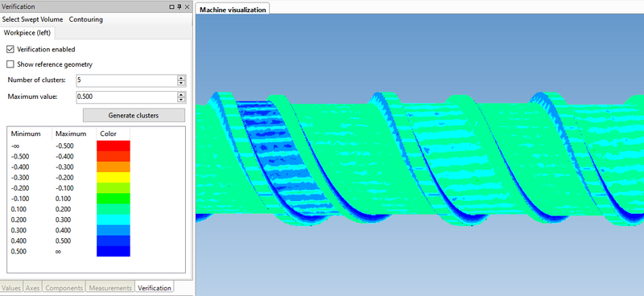Screen dimensions: 644x296
Task: Click the Maximum value input field
Action: click(x=126, y=97)
